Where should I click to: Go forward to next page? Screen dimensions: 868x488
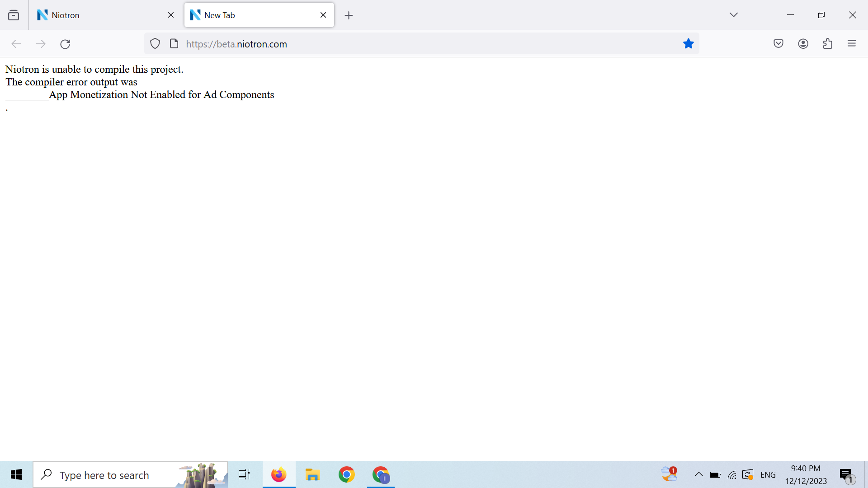pos(41,44)
